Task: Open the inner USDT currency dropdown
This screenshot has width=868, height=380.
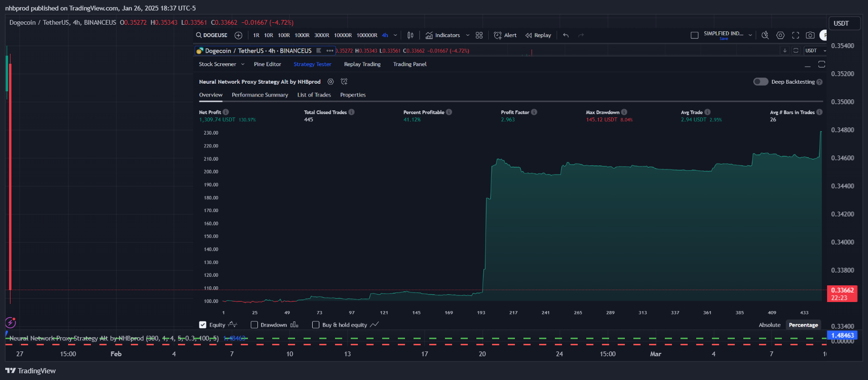Action: [x=815, y=50]
